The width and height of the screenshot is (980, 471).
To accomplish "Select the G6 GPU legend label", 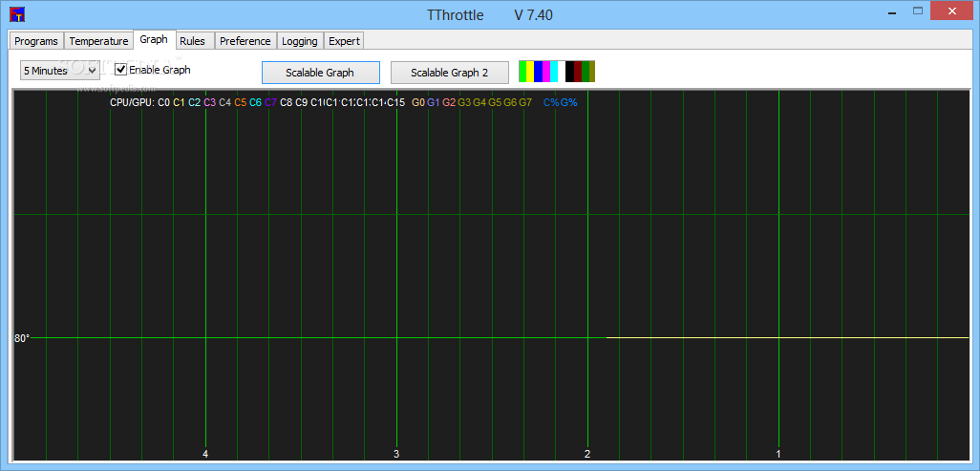I will (510, 102).
